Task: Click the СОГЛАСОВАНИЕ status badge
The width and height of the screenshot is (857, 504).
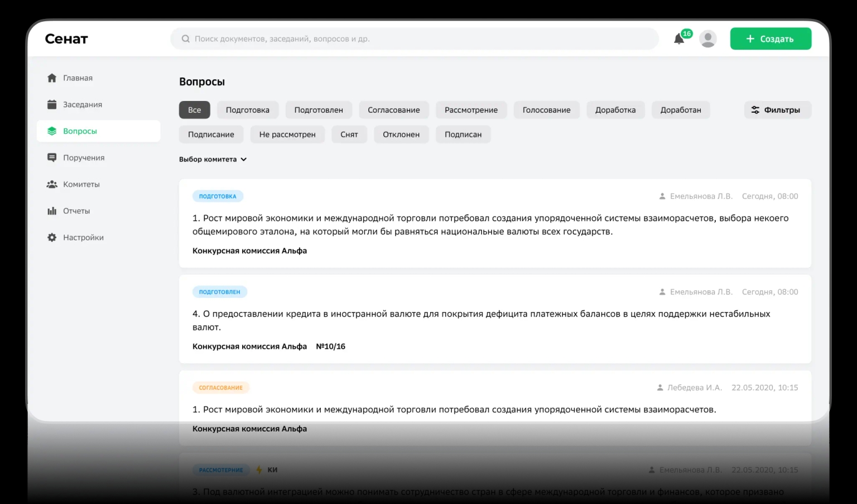Action: 221,387
